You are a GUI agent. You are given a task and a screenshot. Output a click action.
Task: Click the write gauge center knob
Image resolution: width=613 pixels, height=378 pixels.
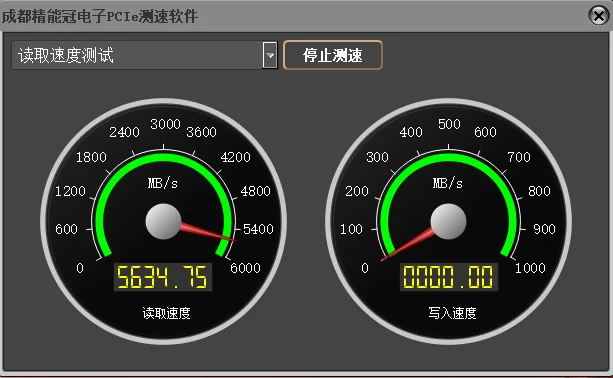pos(448,221)
